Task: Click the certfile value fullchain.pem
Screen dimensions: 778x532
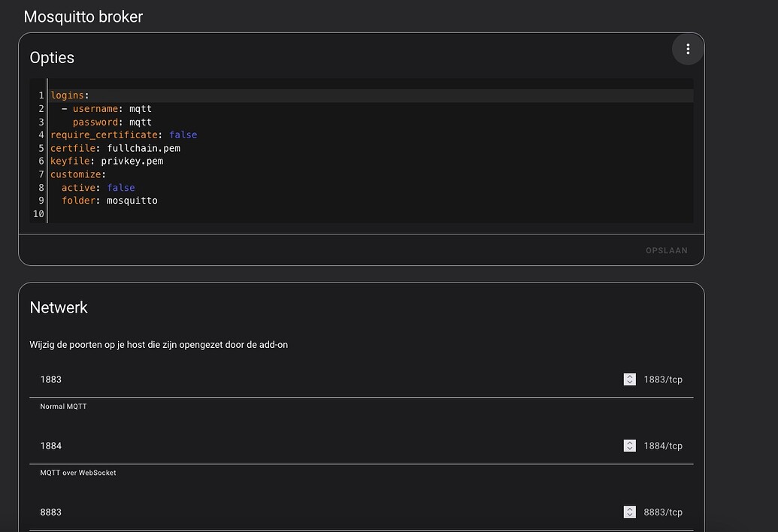Action: (143, 148)
